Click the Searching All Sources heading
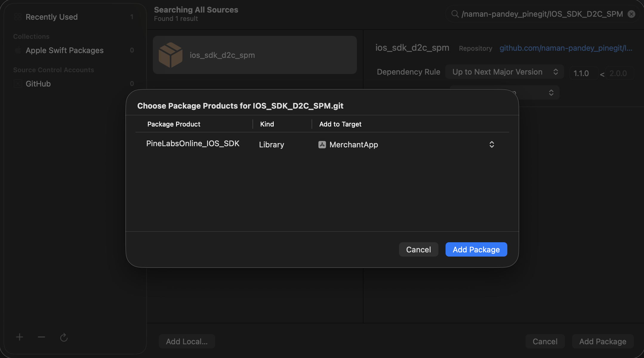The height and width of the screenshot is (358, 644). 196,10
